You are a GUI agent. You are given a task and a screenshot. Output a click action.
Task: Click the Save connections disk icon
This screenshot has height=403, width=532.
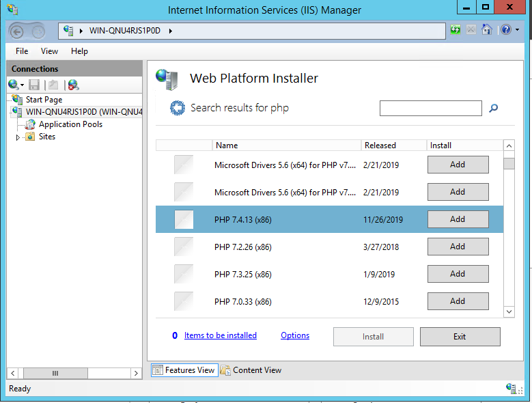coord(34,85)
